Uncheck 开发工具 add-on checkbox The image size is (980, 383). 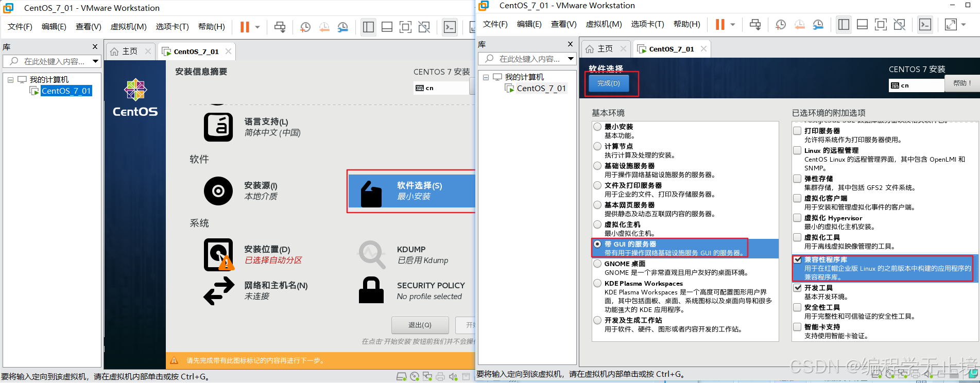click(797, 288)
